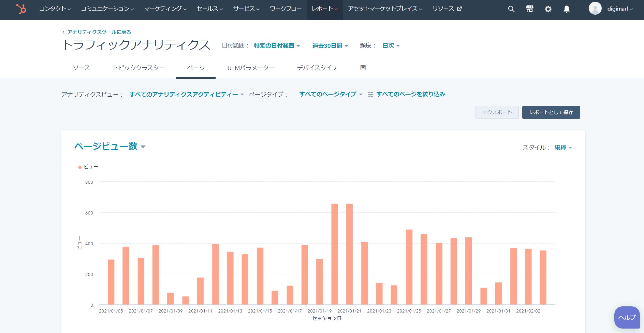Click the user avatar icon

595,9
